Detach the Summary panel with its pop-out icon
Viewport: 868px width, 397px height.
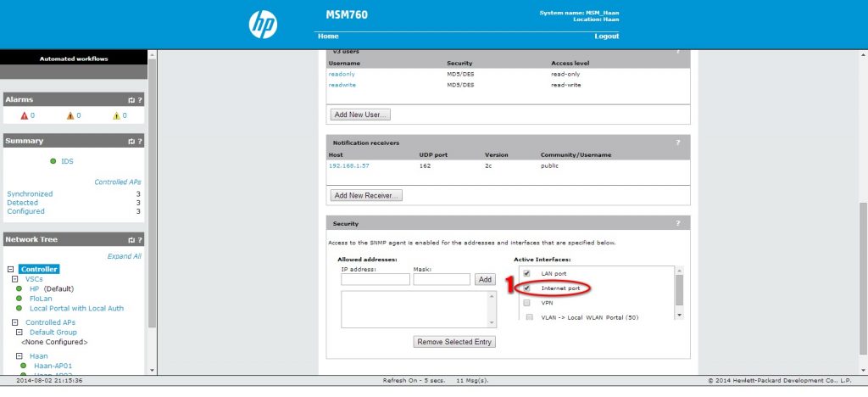131,141
